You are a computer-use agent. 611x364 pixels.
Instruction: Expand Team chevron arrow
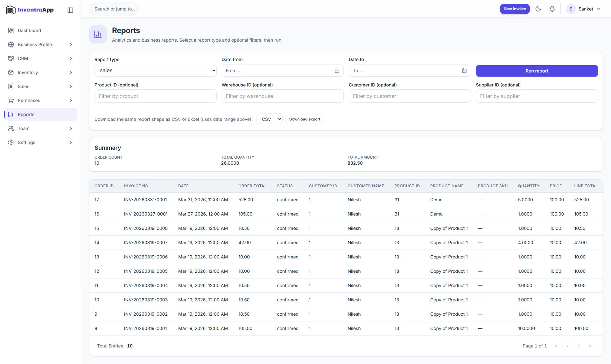(x=71, y=128)
